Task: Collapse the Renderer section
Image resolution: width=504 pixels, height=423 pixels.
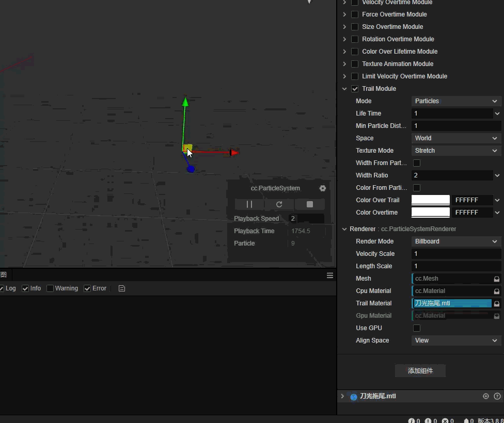Action: (344, 229)
